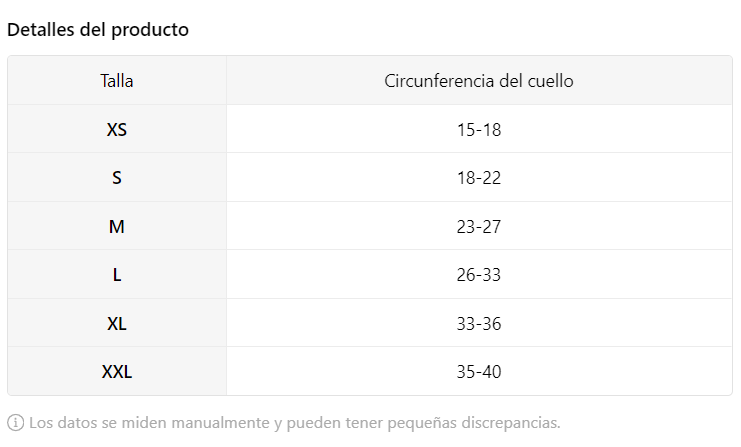Click the "Detalles del producto" heading
Image resolution: width=741 pixels, height=447 pixels.
pos(98,30)
